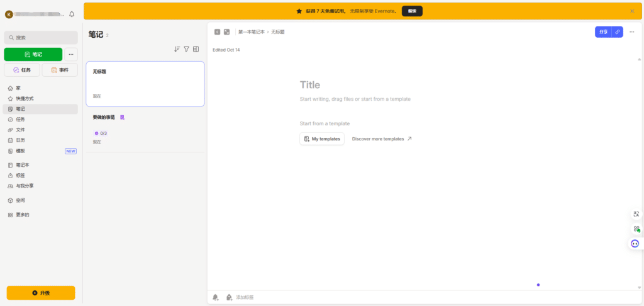Screen dimensions: 644x306
Task: Click the blue 分享 button
Action: click(603, 31)
